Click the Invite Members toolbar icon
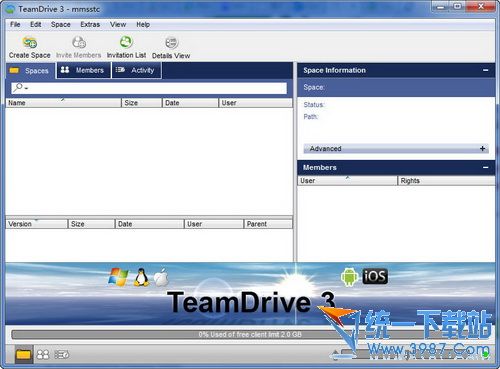The image size is (500, 369). [x=79, y=42]
